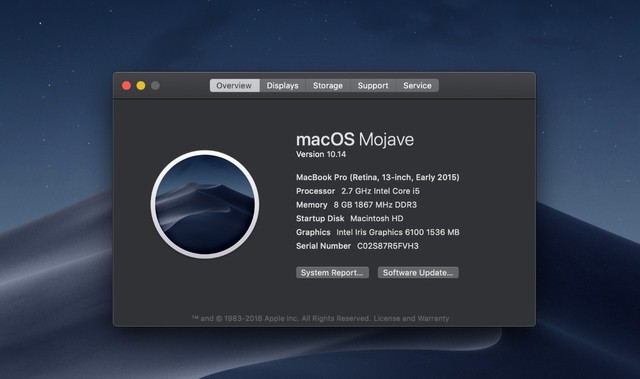
Task: Close the About This Mac window
Action: point(127,85)
